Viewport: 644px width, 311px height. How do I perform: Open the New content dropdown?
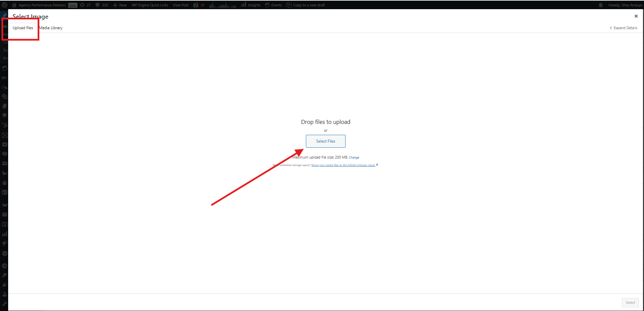(x=120, y=5)
